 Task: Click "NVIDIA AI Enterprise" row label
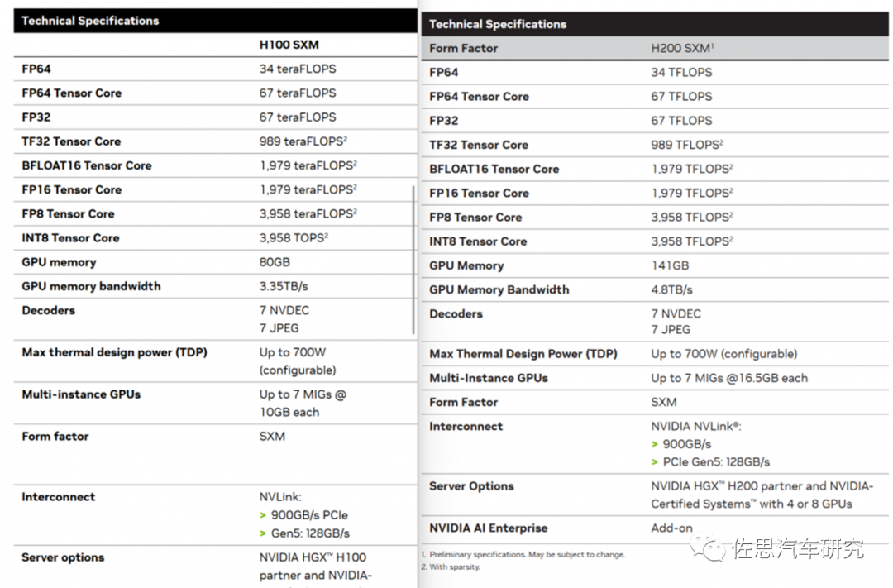488,528
